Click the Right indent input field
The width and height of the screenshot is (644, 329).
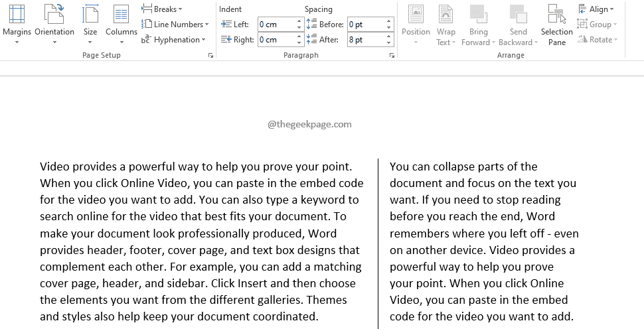(276, 40)
